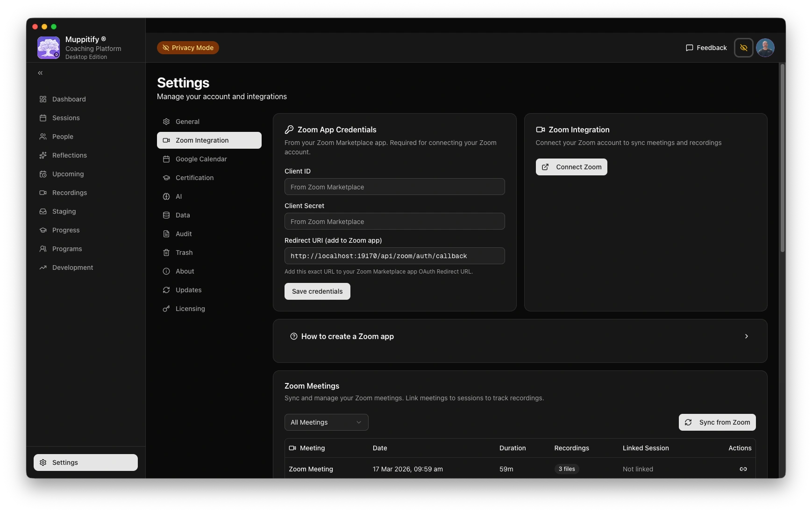Click the vertical scrollbar on the right

click(x=782, y=159)
